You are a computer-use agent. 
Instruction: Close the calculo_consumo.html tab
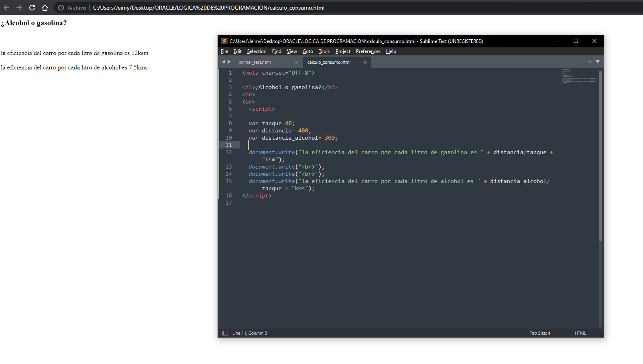point(365,62)
